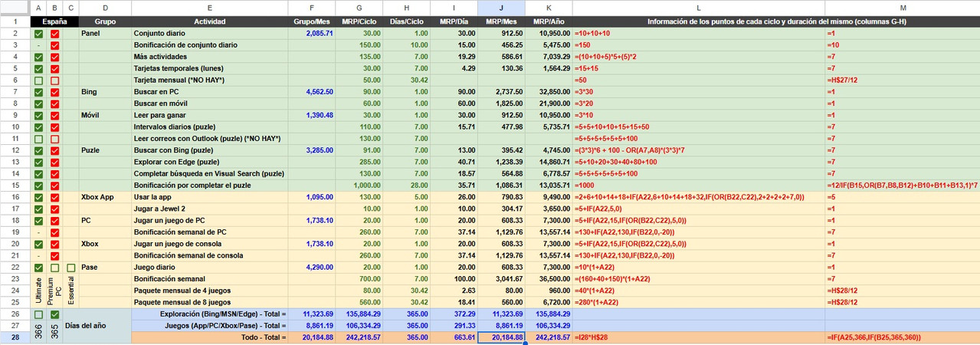The width and height of the screenshot is (980, 345).
Task: Click the =(10+10+5)*5+(5)*2 formula cell
Action: (698, 58)
